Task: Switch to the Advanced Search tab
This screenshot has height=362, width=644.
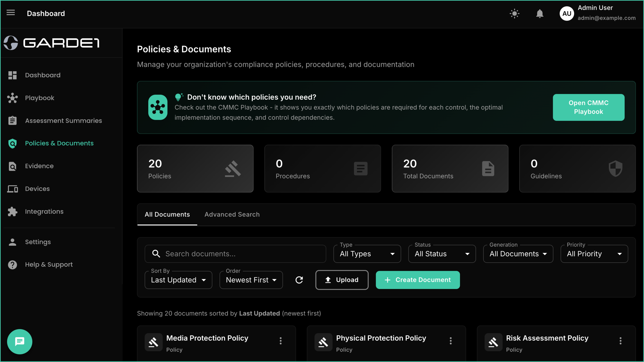Action: pos(232,214)
